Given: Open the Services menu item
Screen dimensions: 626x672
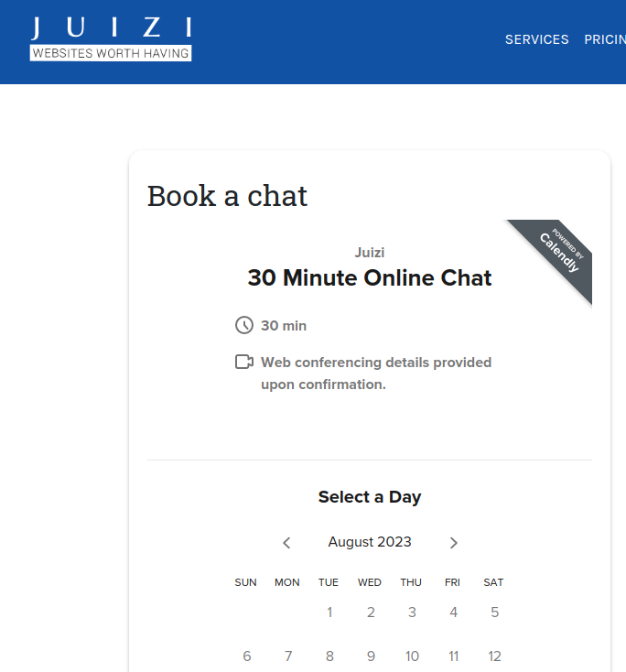Looking at the screenshot, I should point(536,39).
